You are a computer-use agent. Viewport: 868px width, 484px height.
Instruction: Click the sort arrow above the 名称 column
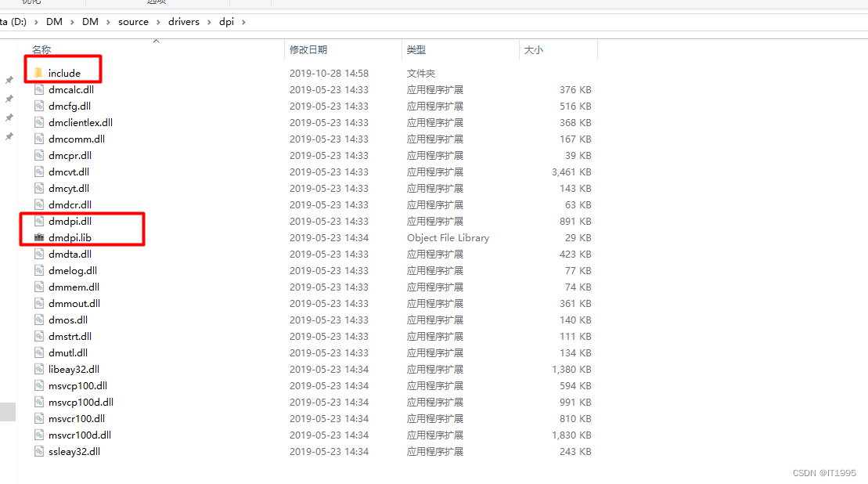click(x=156, y=41)
